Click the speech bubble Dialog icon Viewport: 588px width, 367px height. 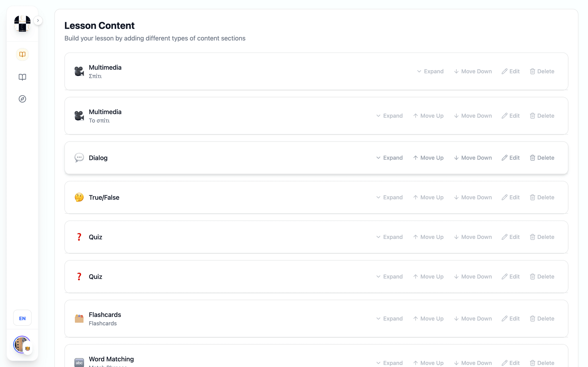(79, 158)
